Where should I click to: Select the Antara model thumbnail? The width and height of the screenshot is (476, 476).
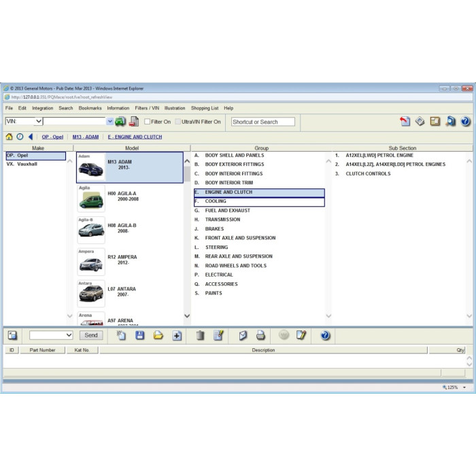(x=91, y=294)
